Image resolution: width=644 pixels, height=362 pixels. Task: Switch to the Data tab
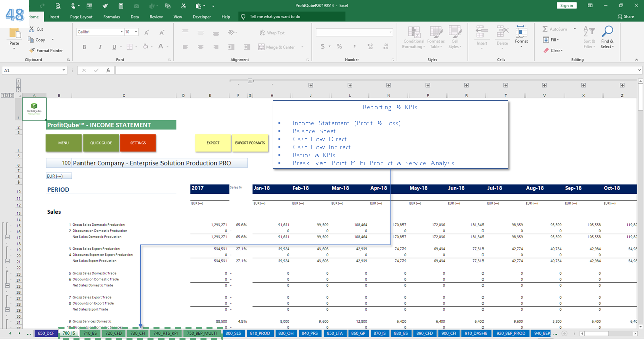[x=135, y=17]
